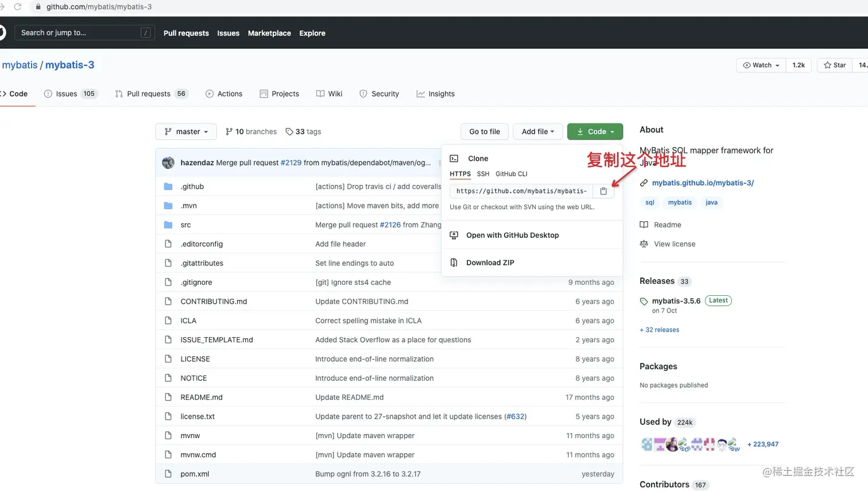
Task: Open the Actions tab
Action: coord(224,94)
